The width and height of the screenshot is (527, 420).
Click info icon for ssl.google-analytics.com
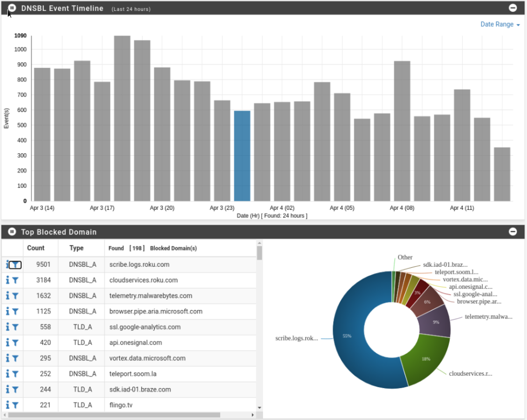7,327
